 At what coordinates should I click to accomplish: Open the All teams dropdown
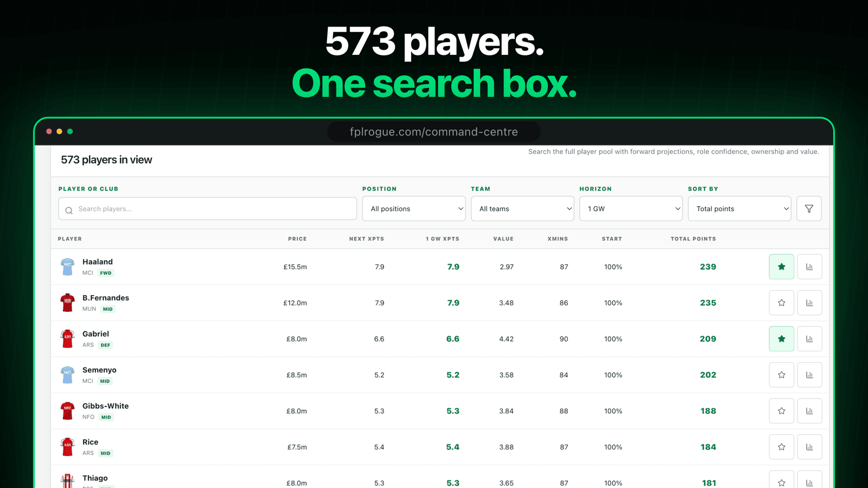(522, 209)
